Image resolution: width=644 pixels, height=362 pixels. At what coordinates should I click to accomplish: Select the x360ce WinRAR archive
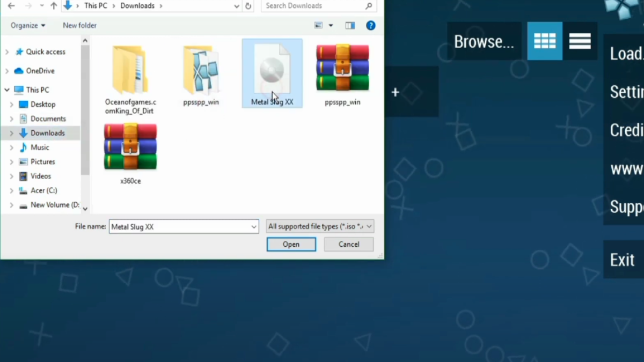130,154
